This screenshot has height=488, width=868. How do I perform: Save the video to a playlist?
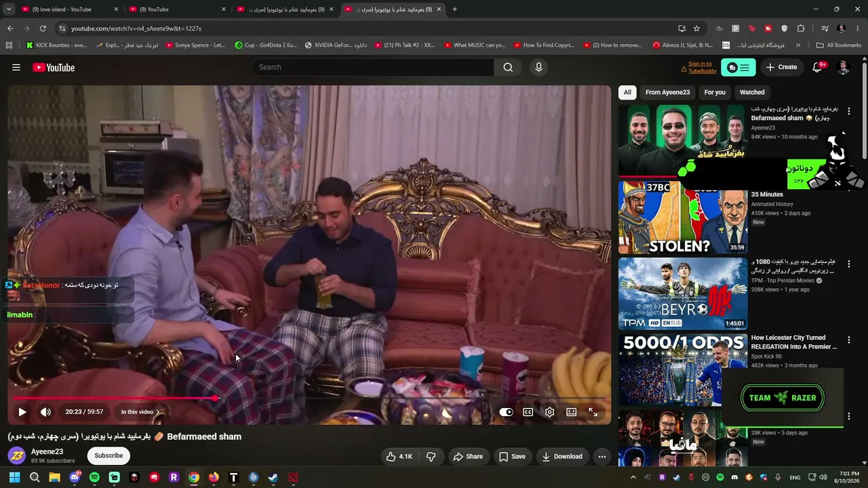(512, 457)
